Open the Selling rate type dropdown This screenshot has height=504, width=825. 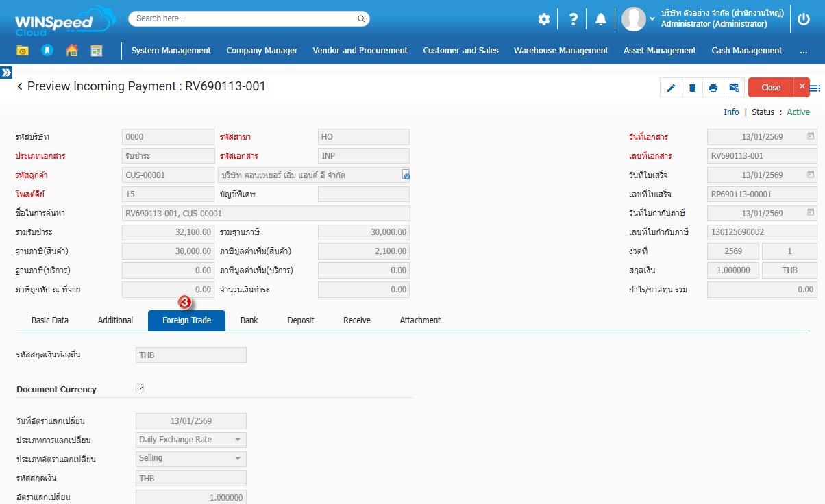pos(191,458)
